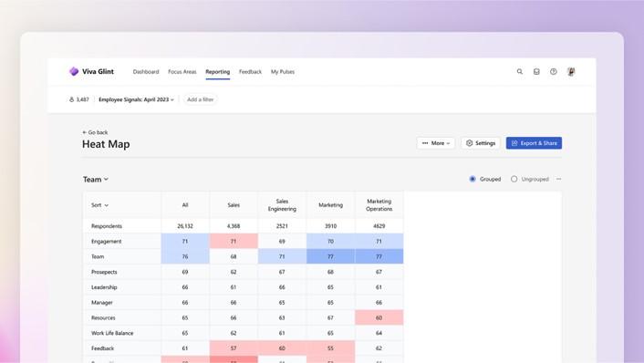
Task: Click the Add a filter button
Action: 201,99
